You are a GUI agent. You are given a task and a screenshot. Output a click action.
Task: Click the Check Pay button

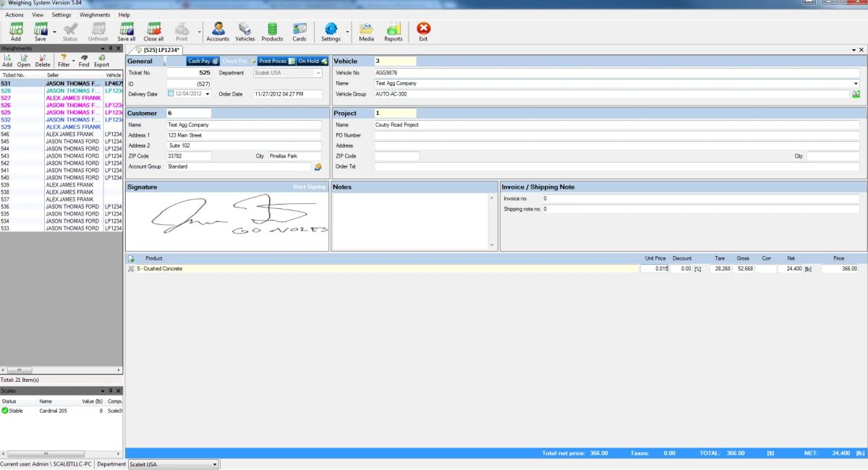239,61
